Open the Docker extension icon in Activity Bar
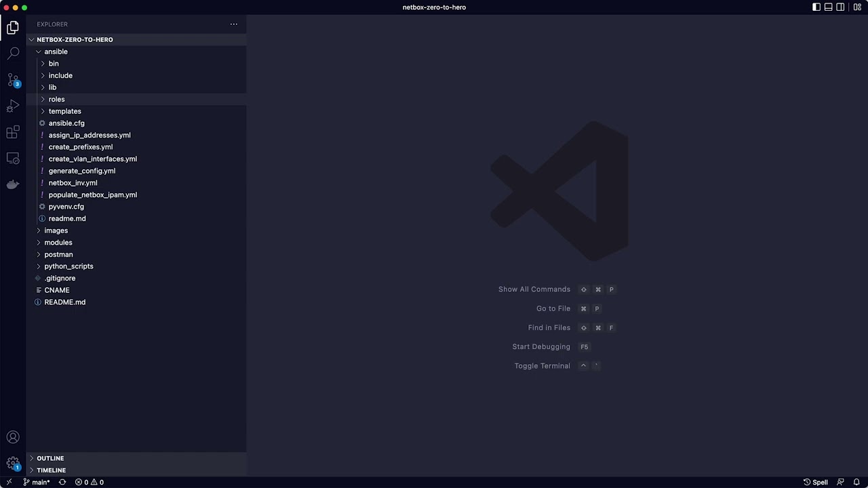Screen dimensions: 868x488 tap(13, 184)
